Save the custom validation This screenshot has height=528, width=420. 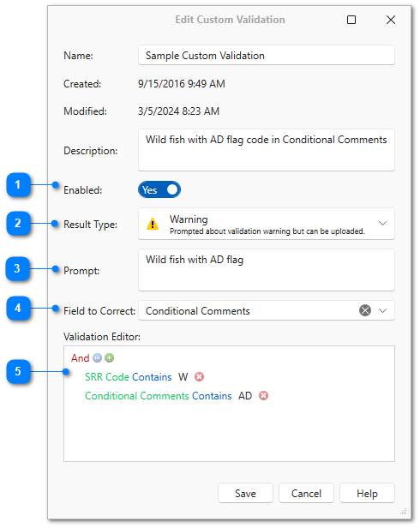[245, 493]
